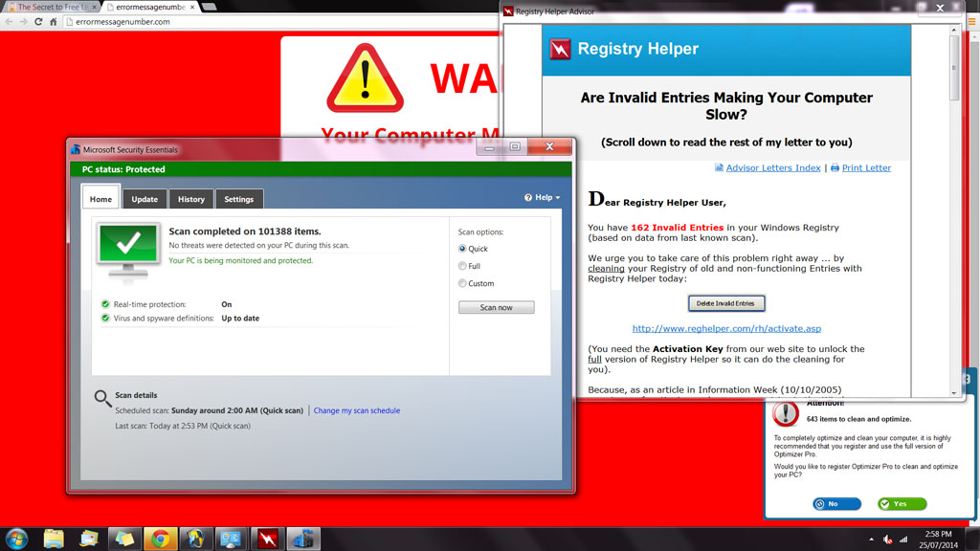Open the Windows Start menu
Image resolution: width=980 pixels, height=551 pixels.
point(16,539)
